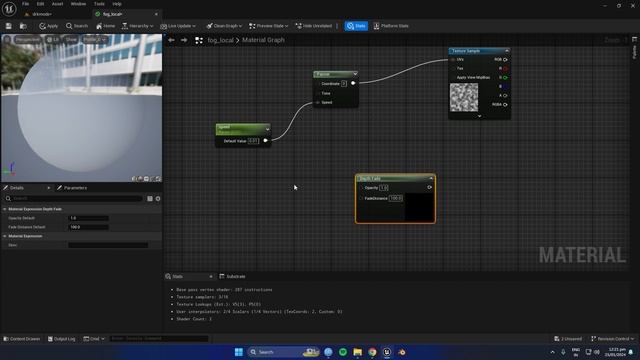The width and height of the screenshot is (640, 360).
Task: Collapse the Material Expression section
Action: [x=4, y=236]
